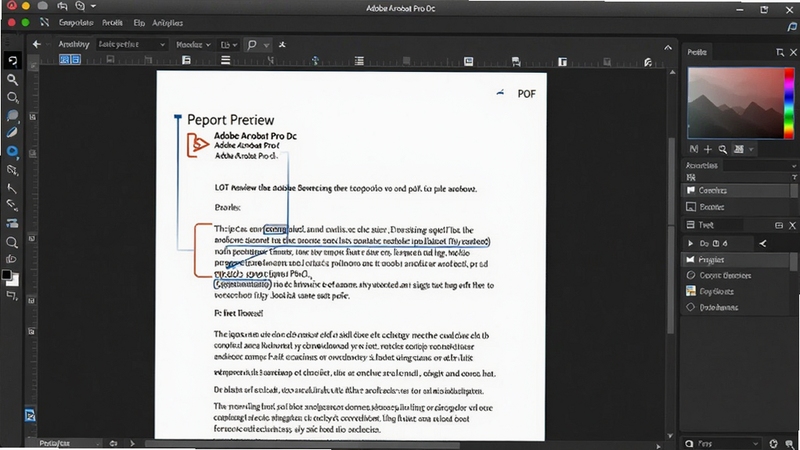Viewport: 800px width, 450px height.
Task: Select the flag item in right panel list
Action: pos(735,190)
